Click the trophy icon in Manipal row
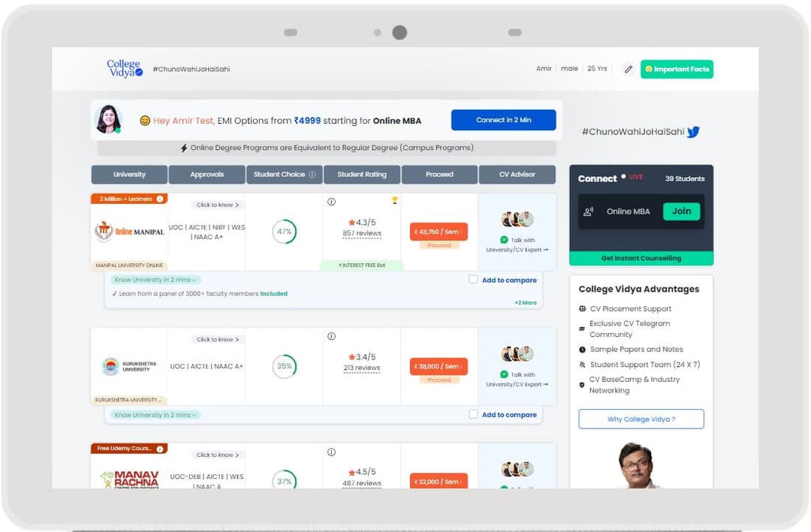Screen dimensions: 811x532 pyautogui.click(x=395, y=200)
